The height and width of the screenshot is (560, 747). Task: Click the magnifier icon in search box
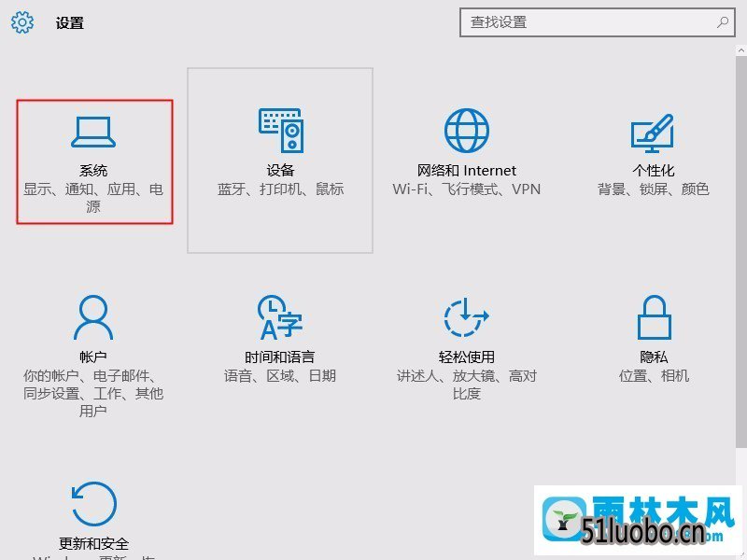click(722, 22)
